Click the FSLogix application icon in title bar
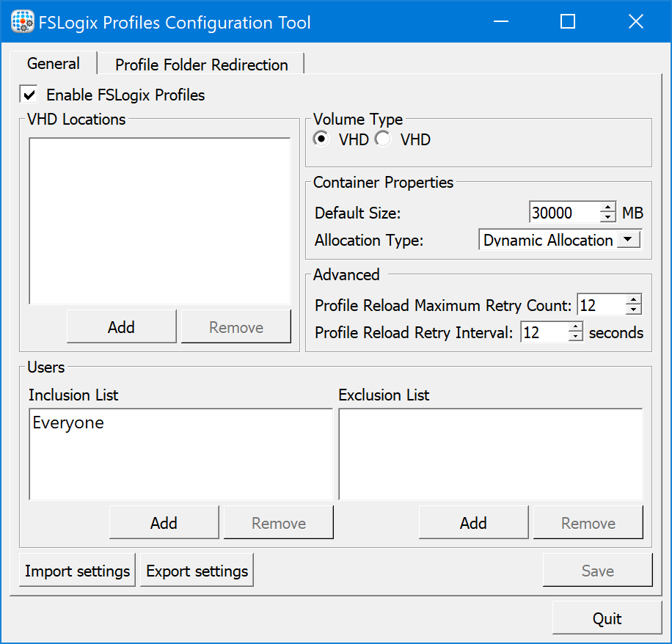The image size is (672, 644). [x=21, y=21]
